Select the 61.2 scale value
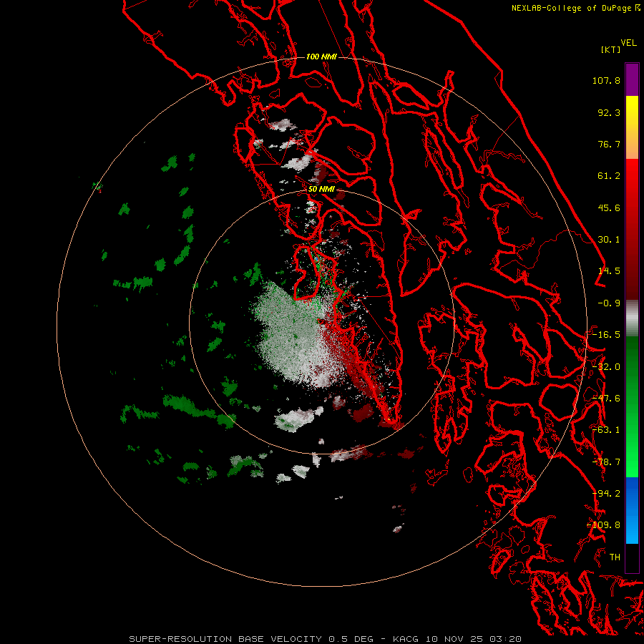644x644 pixels. click(609, 176)
